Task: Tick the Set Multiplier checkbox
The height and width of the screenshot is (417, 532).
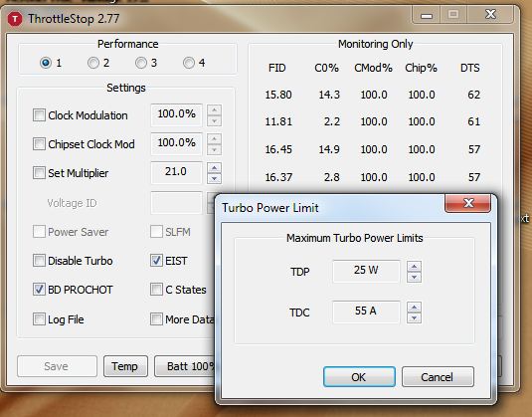Action: (39, 173)
